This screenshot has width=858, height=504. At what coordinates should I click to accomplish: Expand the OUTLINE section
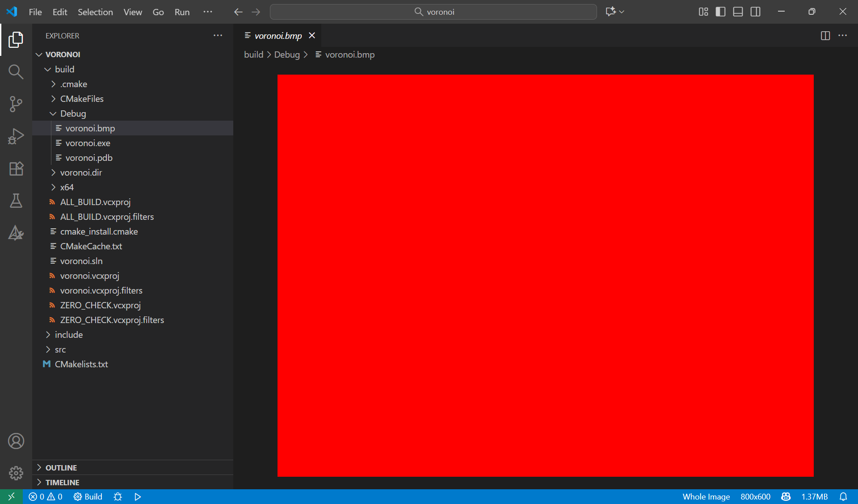(x=61, y=468)
